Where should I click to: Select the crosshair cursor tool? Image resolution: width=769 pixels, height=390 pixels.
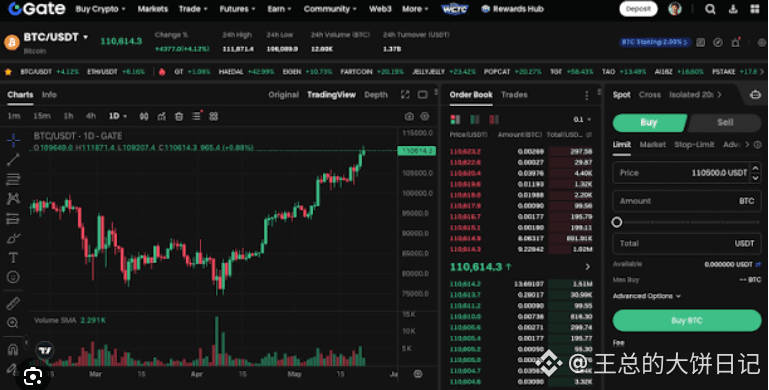(13, 140)
